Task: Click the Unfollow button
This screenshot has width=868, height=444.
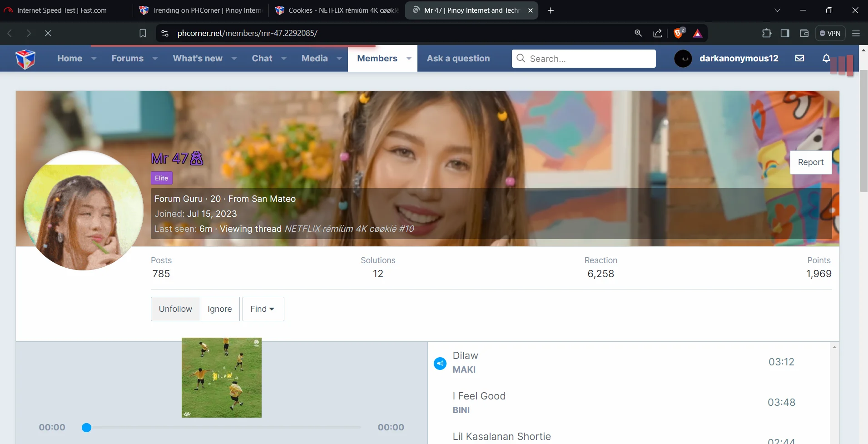Action: (175, 309)
